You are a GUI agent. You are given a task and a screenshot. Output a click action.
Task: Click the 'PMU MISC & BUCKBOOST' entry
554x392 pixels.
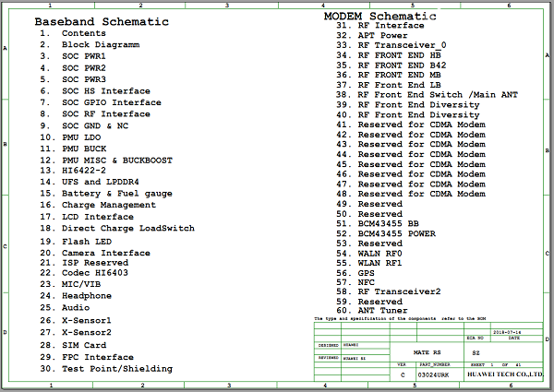116,160
